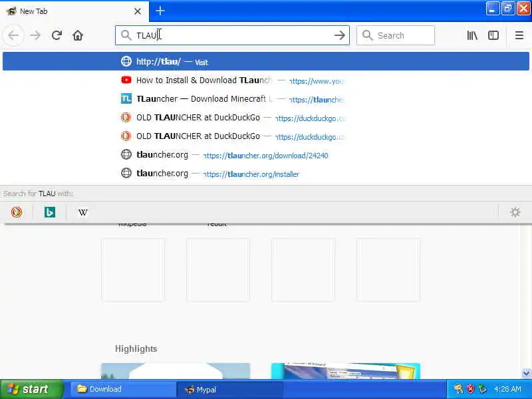Click the fourth empty top site tile
The width and height of the screenshot is (532, 399).
[388, 270]
